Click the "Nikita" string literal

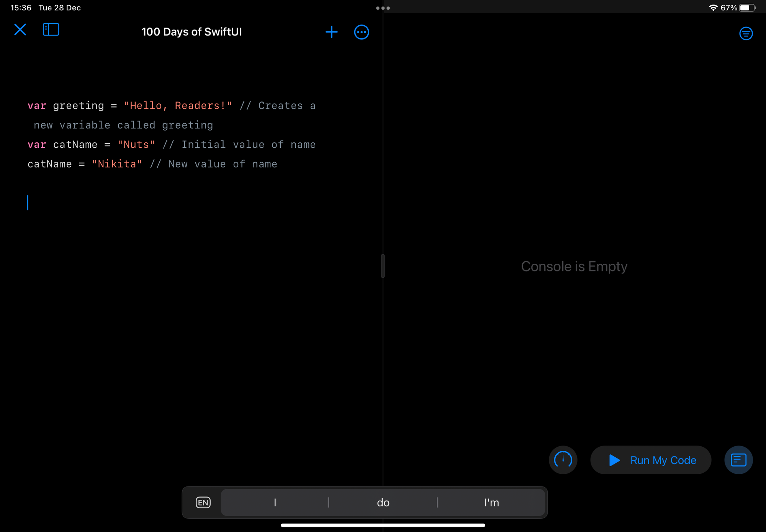pos(117,164)
